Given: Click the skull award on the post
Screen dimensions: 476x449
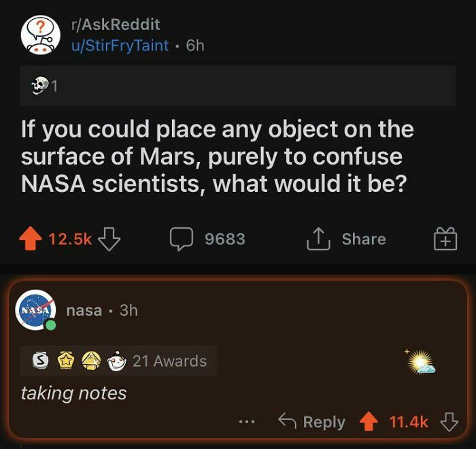Looking at the screenshot, I should 39,86.
